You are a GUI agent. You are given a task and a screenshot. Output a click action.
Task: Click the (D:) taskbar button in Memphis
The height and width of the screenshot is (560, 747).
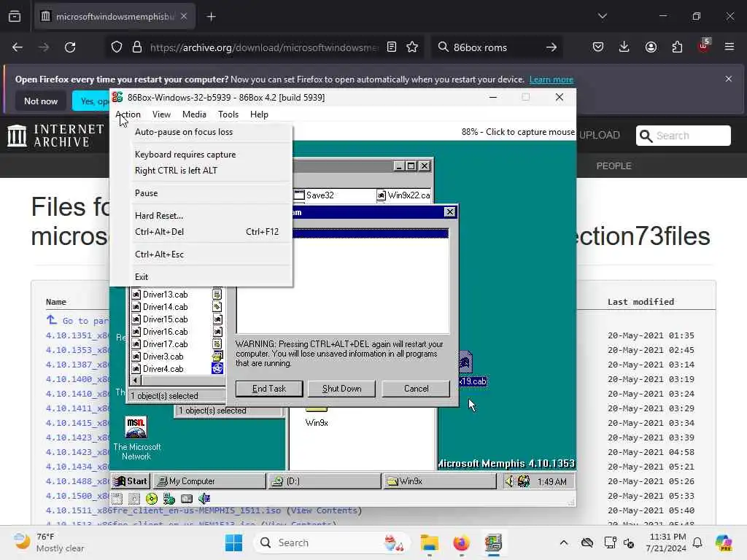coord(324,481)
